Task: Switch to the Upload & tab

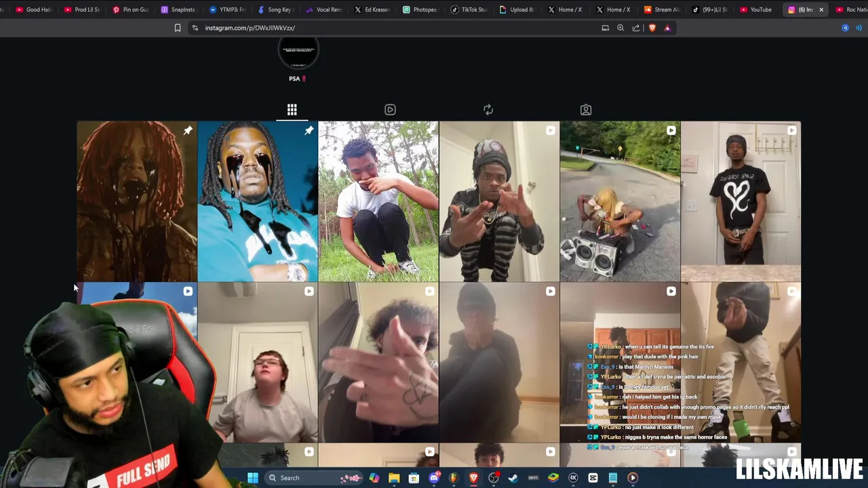Action: (x=519, y=9)
